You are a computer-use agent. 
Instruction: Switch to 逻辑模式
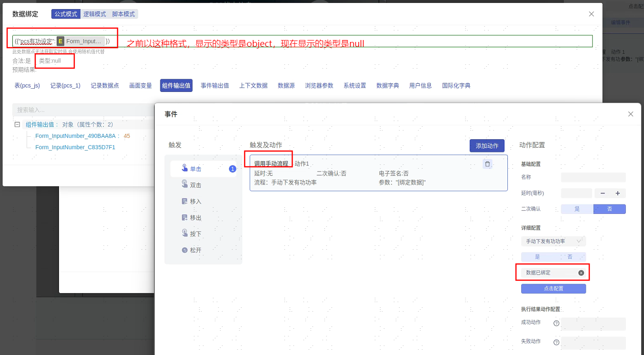click(94, 14)
